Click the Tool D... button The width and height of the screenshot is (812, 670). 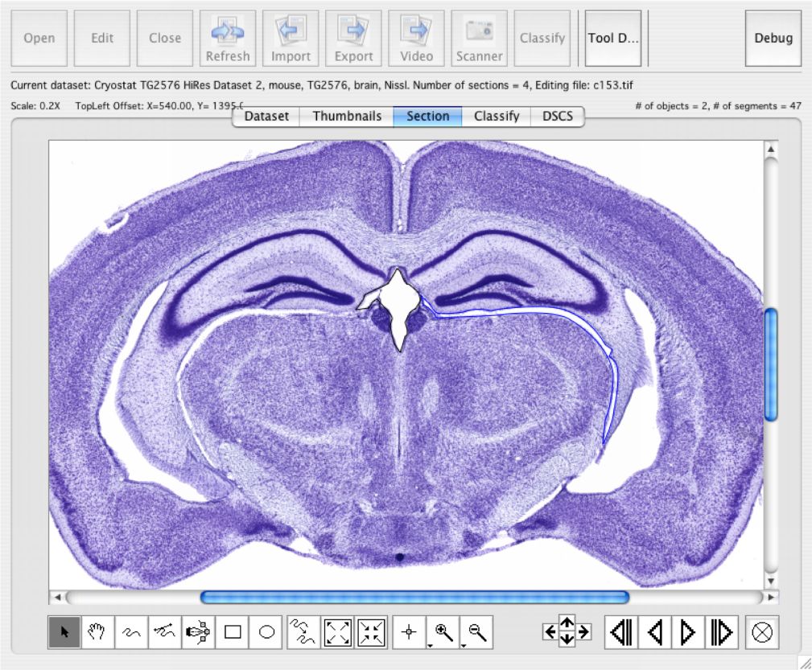pyautogui.click(x=613, y=38)
